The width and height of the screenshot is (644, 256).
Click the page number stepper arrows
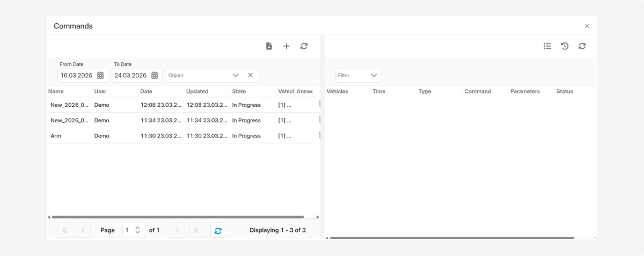click(138, 230)
